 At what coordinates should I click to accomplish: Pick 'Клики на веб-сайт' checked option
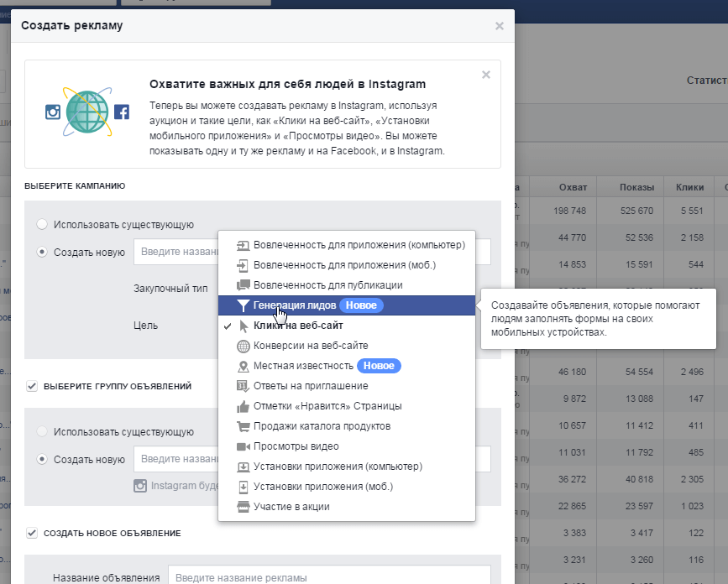[297, 326]
